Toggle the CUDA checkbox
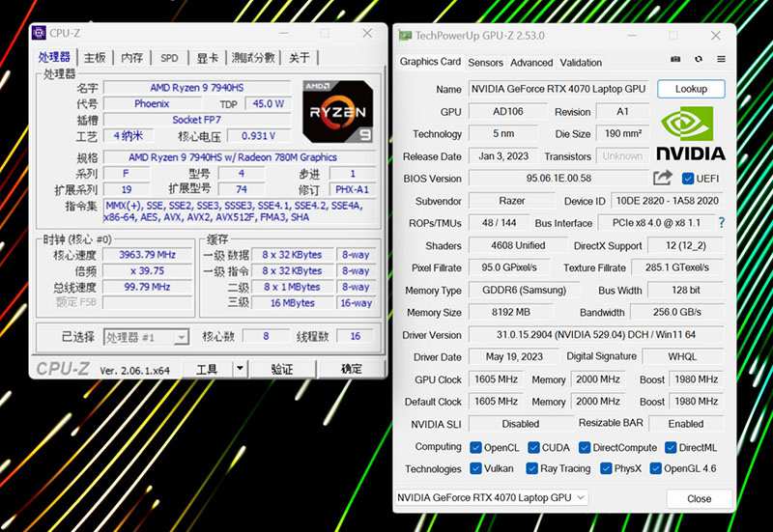The height and width of the screenshot is (532, 773). 533,447
